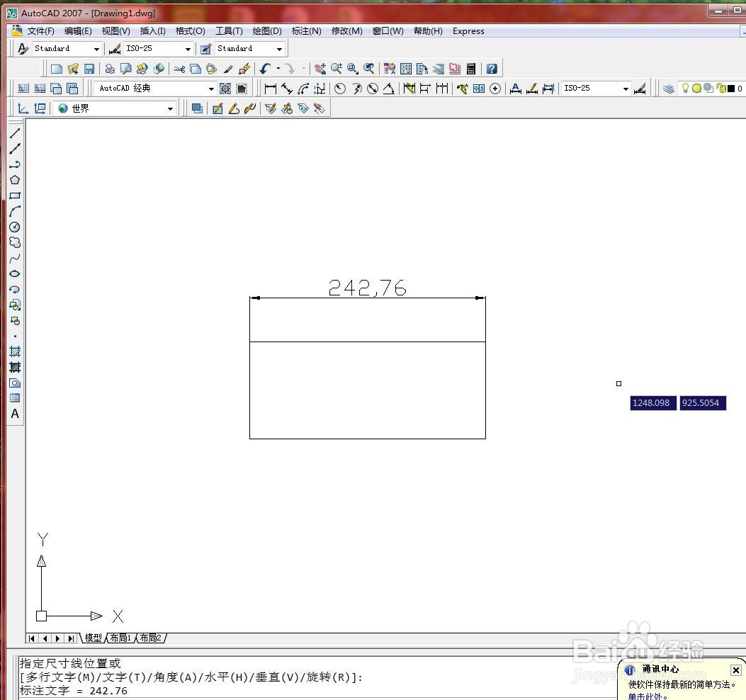Switch to the 布局2 tab
746x700 pixels.
click(x=150, y=638)
